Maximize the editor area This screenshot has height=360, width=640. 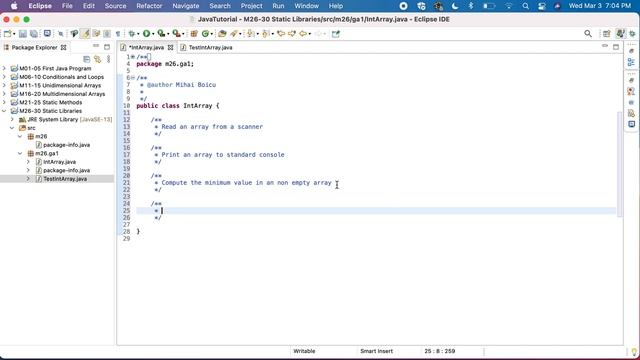(616, 47)
